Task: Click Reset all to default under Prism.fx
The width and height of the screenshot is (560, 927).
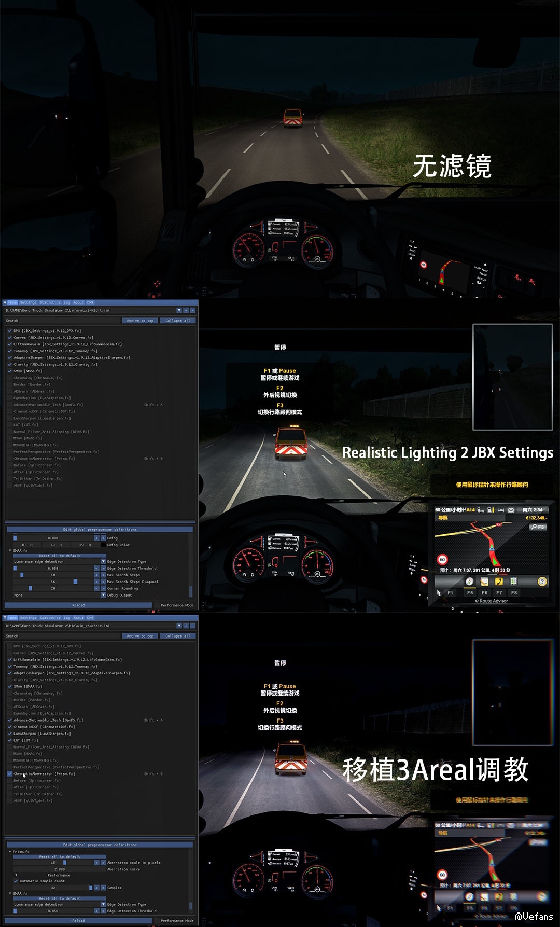Action: [60, 857]
